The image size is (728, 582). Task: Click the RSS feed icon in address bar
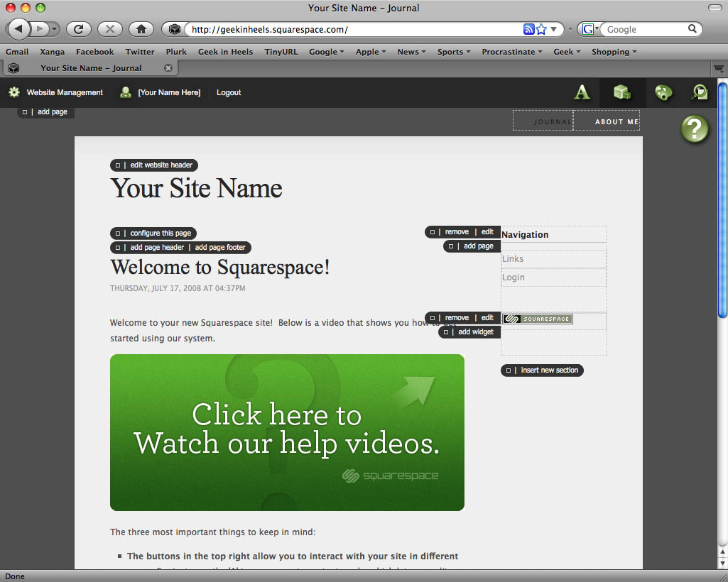pos(528,29)
